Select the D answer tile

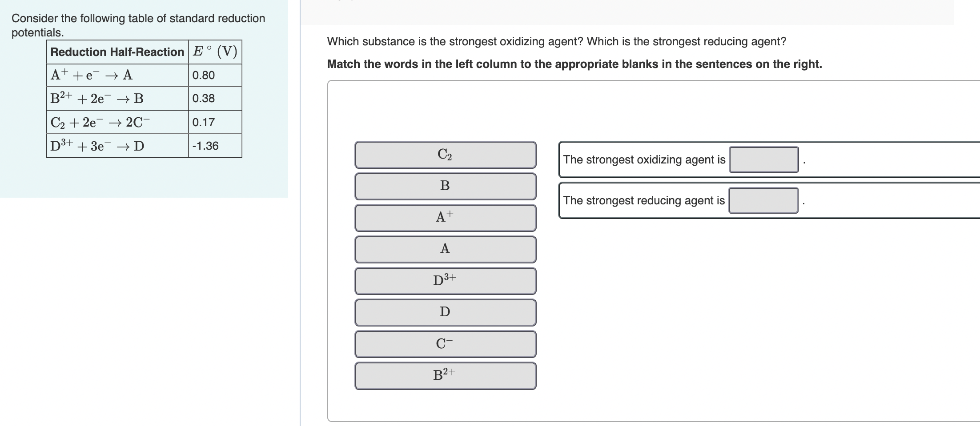[x=445, y=312]
